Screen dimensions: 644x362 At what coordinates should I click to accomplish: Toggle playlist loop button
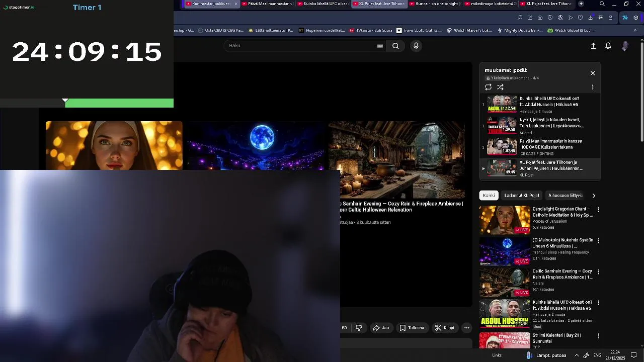(x=488, y=87)
